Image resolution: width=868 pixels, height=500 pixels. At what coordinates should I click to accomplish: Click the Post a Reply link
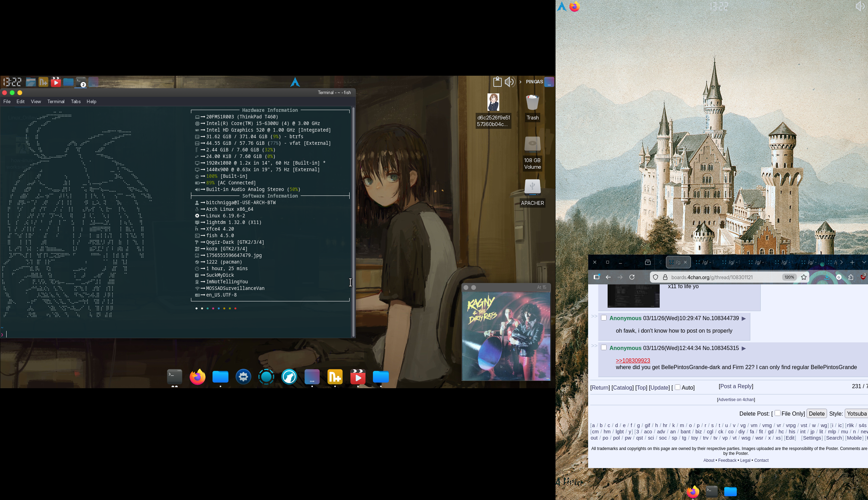[x=736, y=386]
